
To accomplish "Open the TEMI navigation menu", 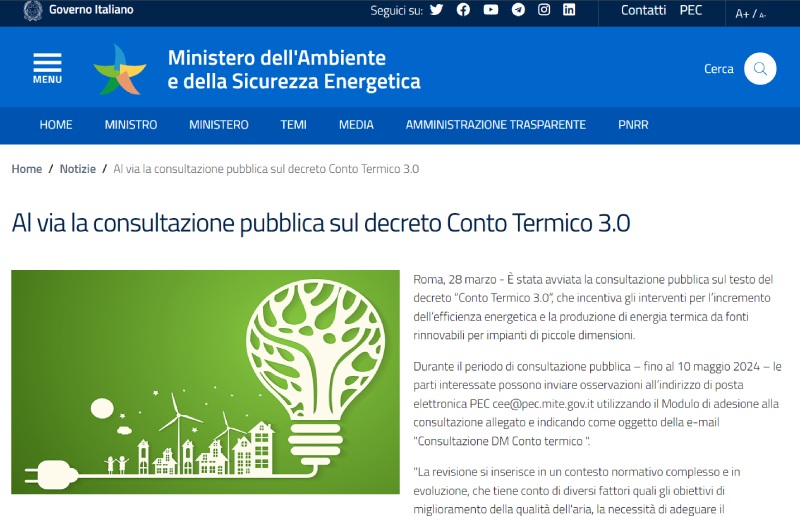I will (x=294, y=125).
